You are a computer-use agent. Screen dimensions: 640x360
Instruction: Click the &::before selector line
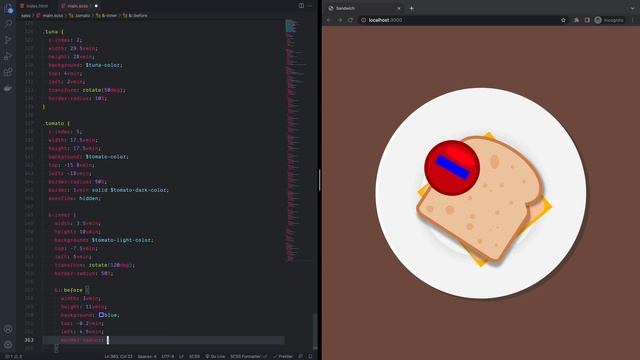click(72, 290)
